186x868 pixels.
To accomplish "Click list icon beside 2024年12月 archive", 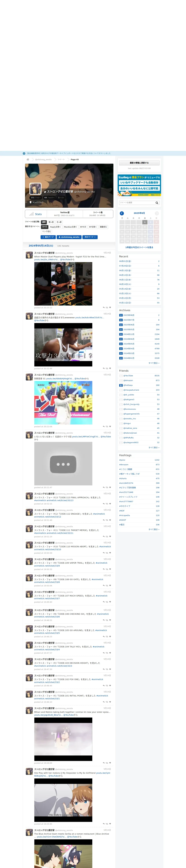I will click(x=121, y=334).
